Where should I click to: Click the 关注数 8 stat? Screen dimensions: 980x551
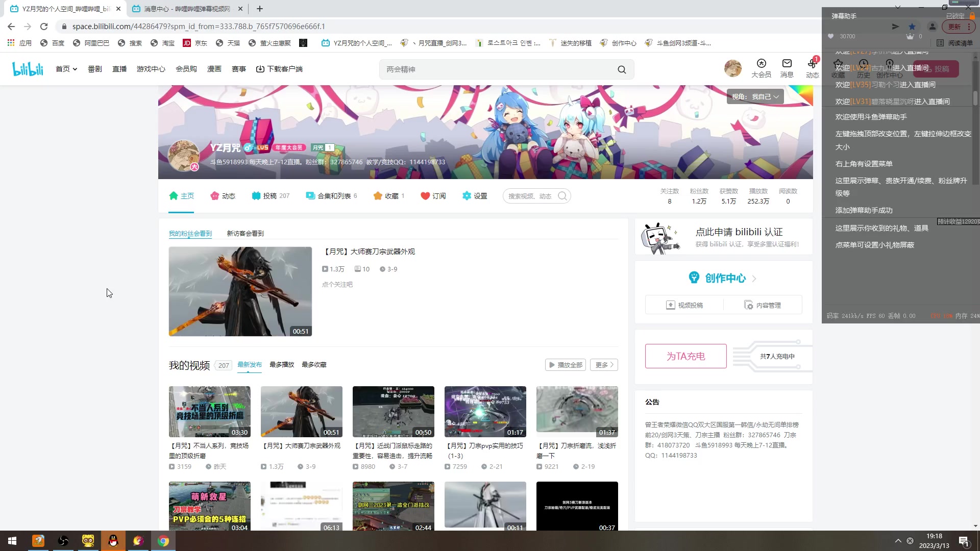pyautogui.click(x=669, y=196)
